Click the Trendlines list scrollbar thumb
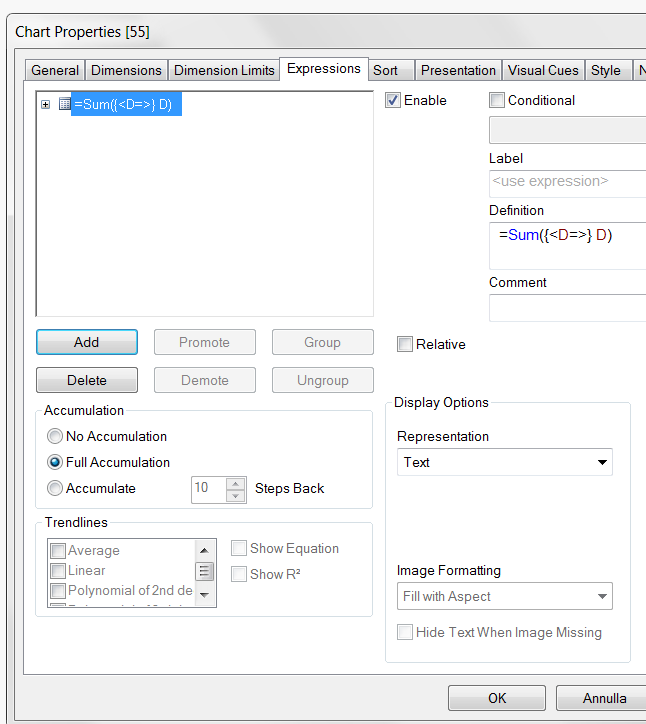The image size is (646, 724). [x=205, y=571]
